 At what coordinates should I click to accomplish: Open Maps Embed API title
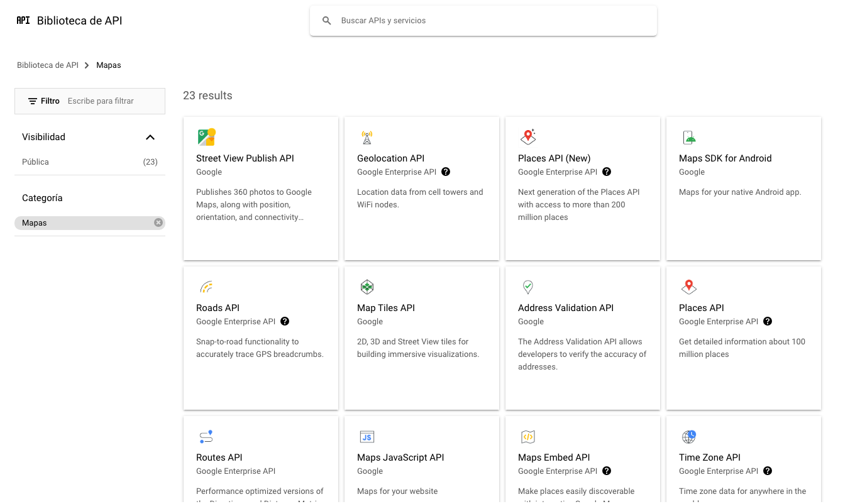[554, 457]
